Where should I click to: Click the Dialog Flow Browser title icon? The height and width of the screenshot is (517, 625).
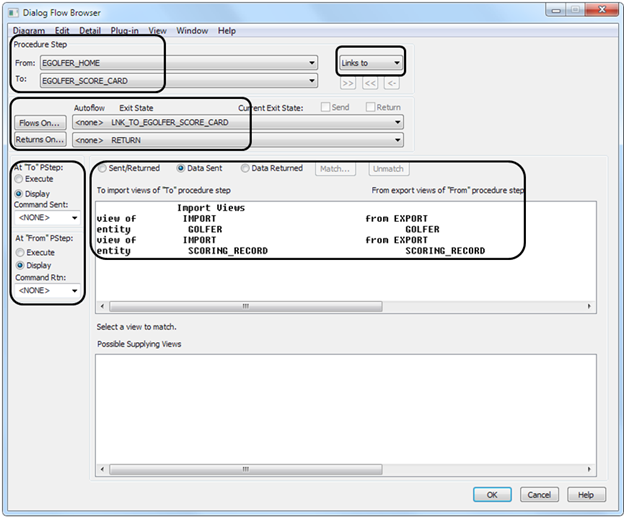[x=12, y=12]
